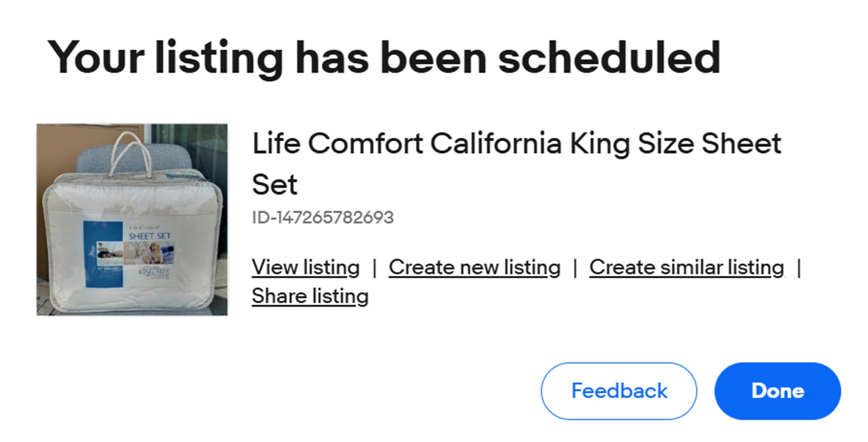
Task: Click 'King Size' text on package photo
Action: click(154, 272)
